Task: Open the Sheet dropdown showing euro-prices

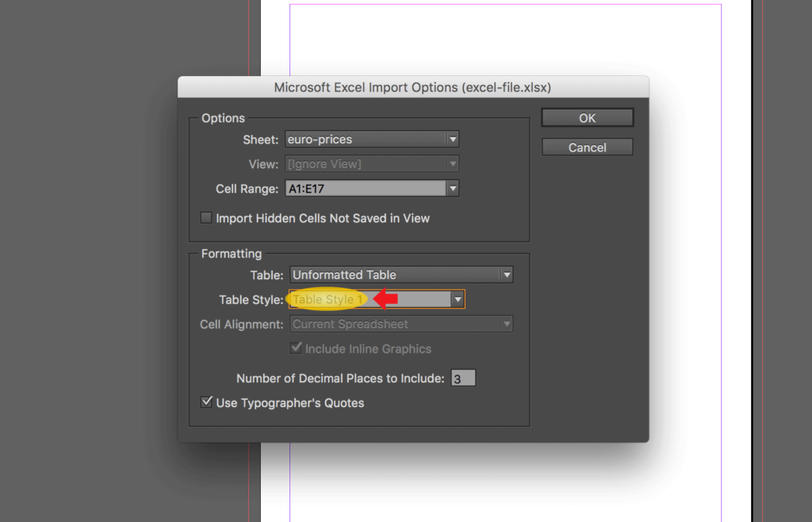Action: point(372,139)
